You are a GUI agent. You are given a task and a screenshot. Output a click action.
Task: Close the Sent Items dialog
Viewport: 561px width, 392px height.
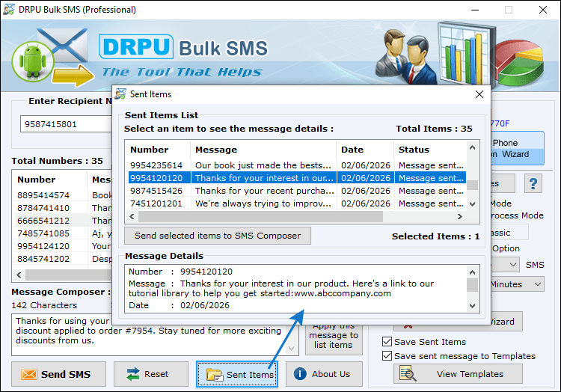pos(479,94)
